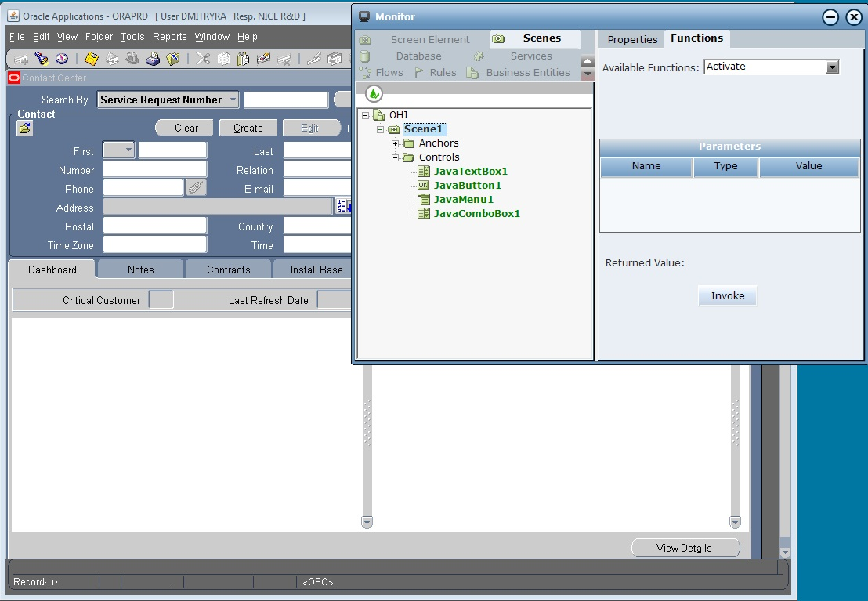
Task: Click the Time Zone input field
Action: [x=155, y=244]
